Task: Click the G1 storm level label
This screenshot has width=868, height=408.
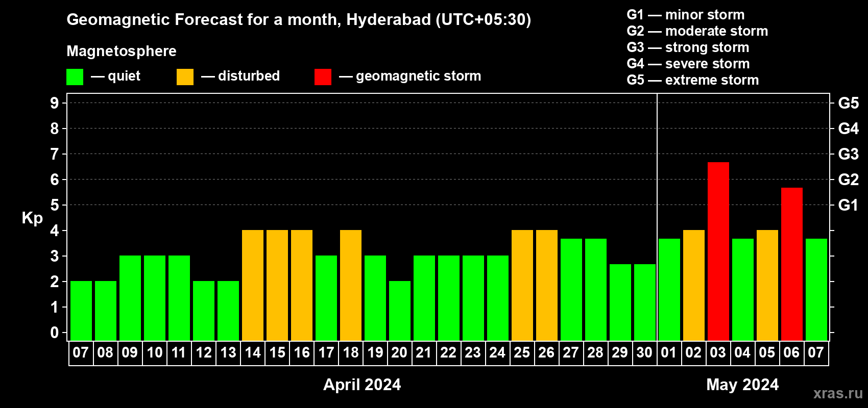Action: (x=848, y=205)
